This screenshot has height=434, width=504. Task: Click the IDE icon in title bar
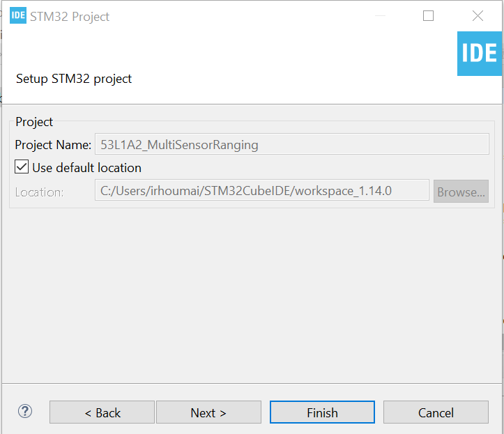click(x=17, y=16)
